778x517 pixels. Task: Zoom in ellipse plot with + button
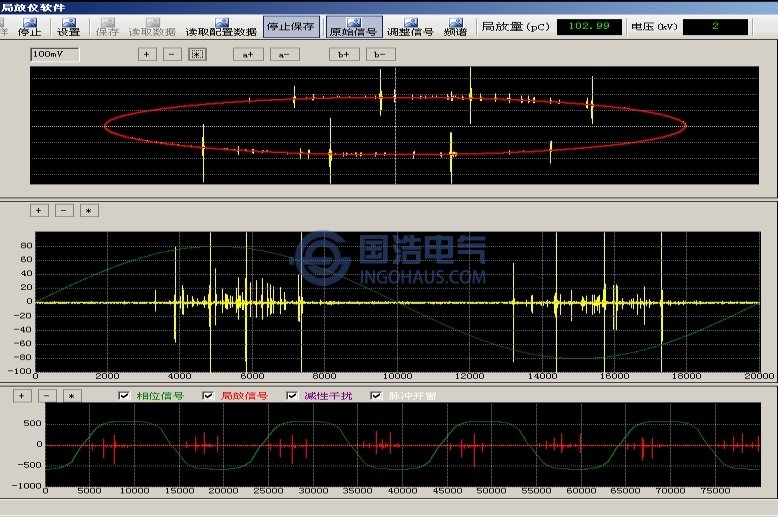click(x=148, y=54)
